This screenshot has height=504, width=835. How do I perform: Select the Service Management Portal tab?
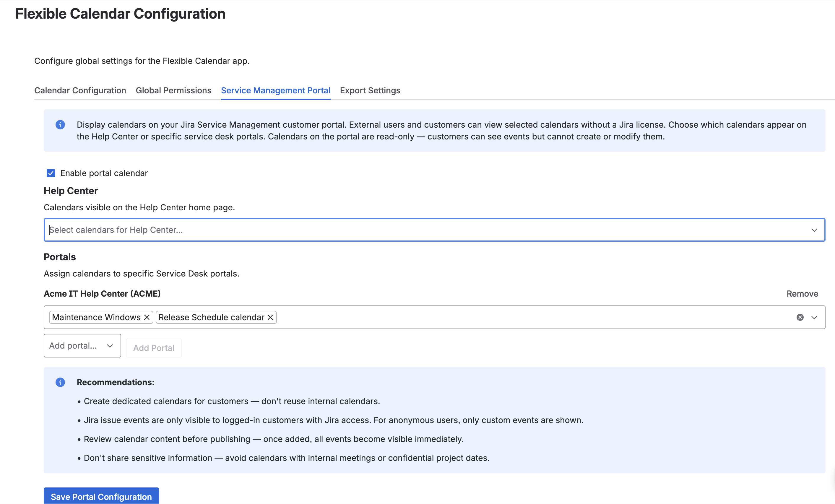(275, 90)
